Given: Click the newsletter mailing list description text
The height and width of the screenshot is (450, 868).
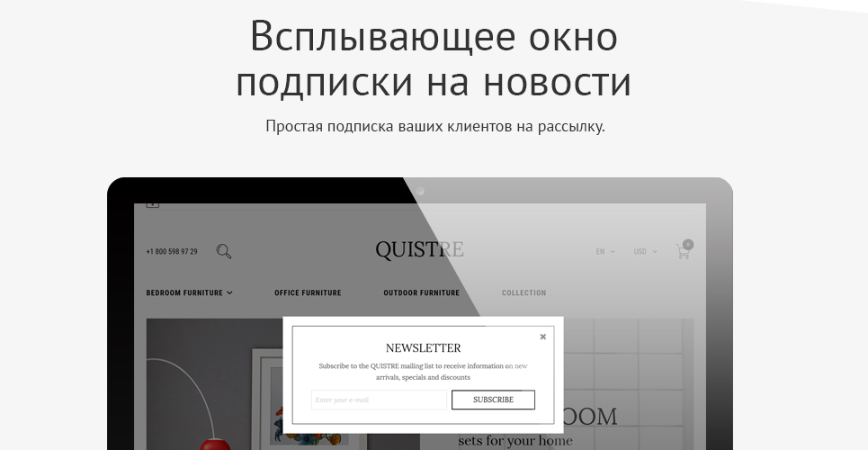Looking at the screenshot, I should pyautogui.click(x=423, y=372).
